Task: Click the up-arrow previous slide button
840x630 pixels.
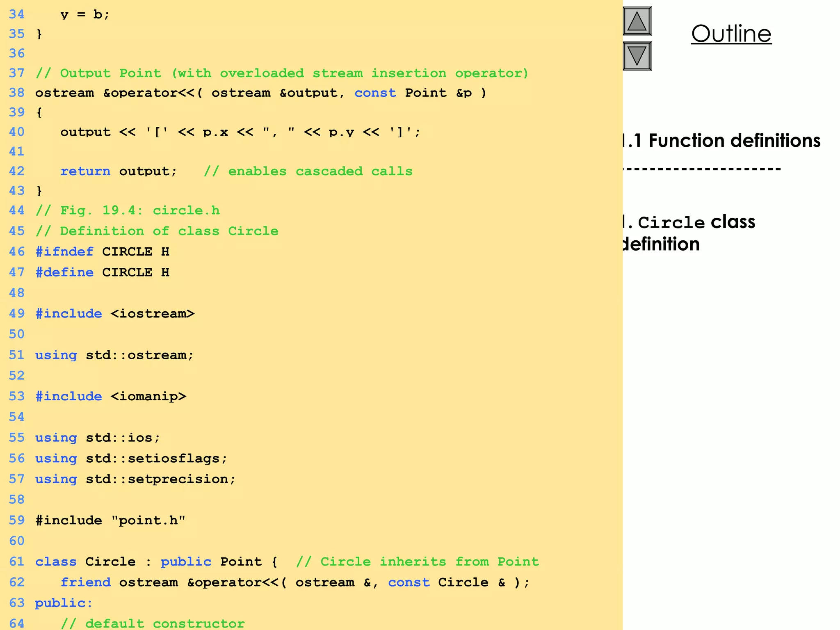Action: pyautogui.click(x=637, y=21)
